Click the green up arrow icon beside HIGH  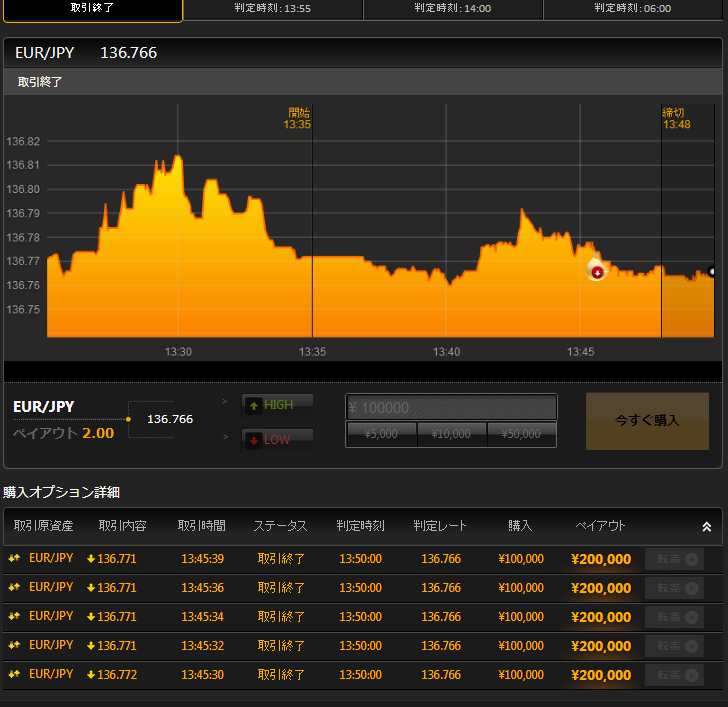254,406
